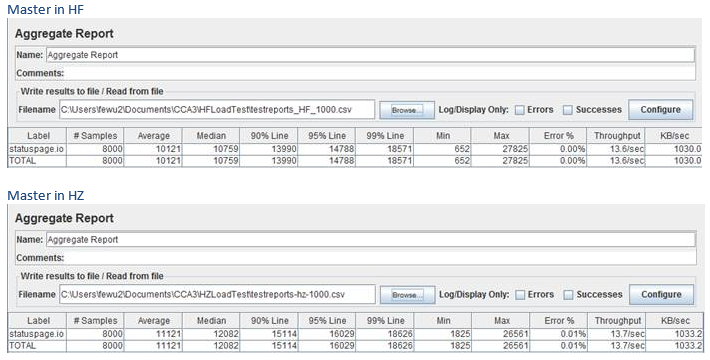
Task: Tick Successes checkbox in HZ report
Action: coord(568,295)
